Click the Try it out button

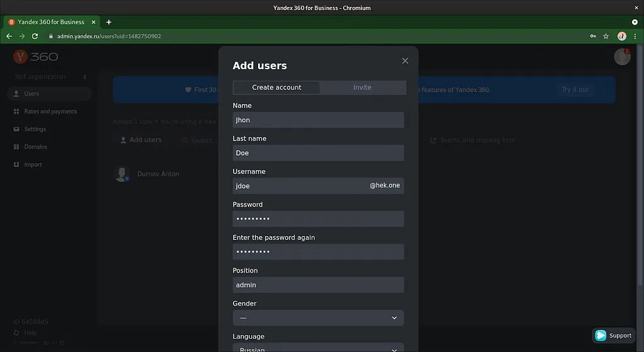pos(575,89)
